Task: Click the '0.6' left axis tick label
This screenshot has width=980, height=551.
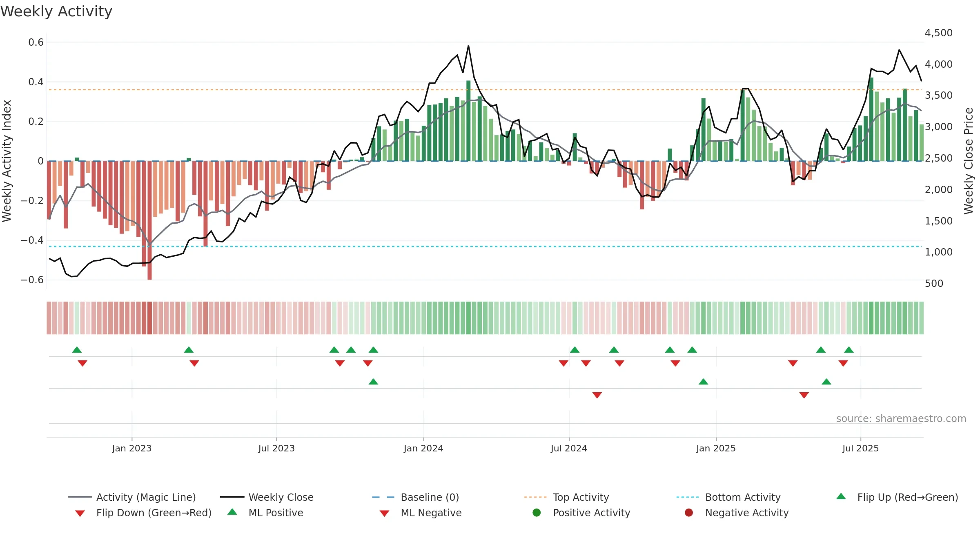Action: (36, 42)
